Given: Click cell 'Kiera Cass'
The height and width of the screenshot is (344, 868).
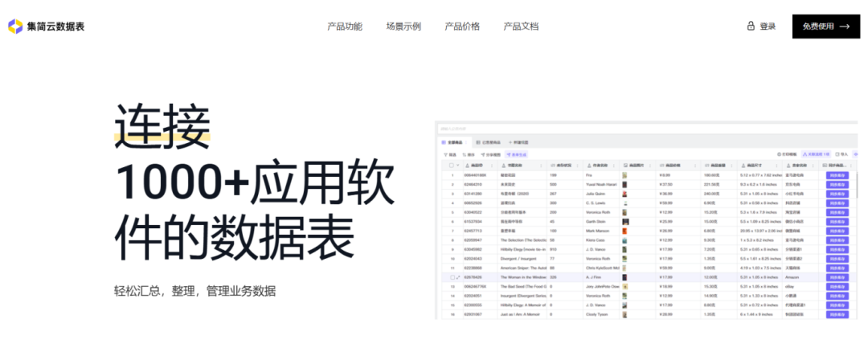Looking at the screenshot, I should 600,240.
